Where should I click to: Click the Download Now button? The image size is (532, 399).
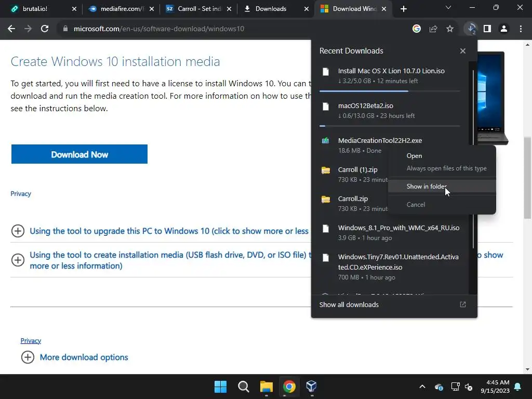tap(79, 154)
